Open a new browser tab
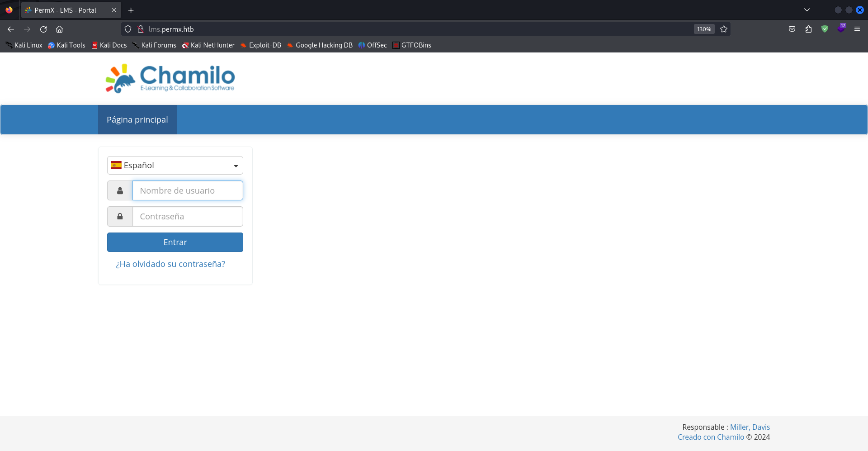Screen dimensions: 868x451 [131, 10]
